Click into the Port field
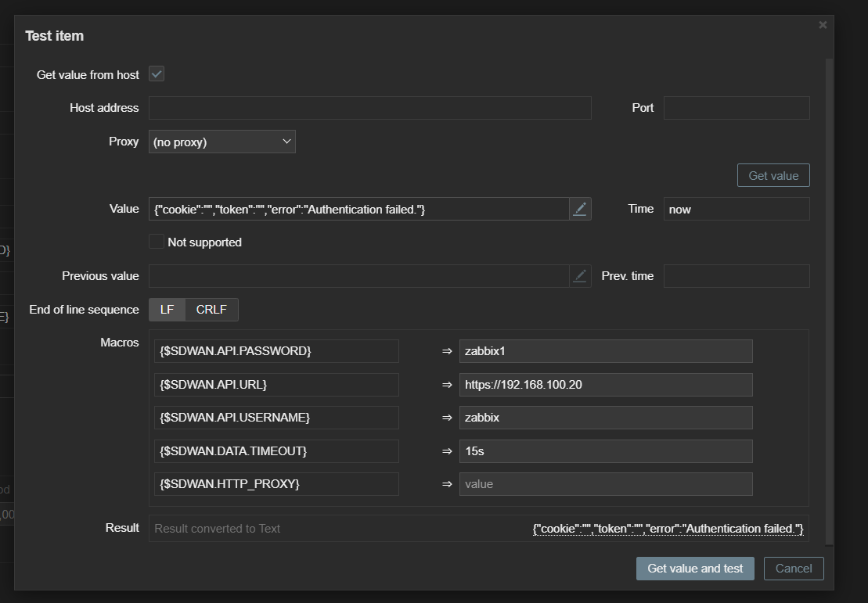 [736, 108]
